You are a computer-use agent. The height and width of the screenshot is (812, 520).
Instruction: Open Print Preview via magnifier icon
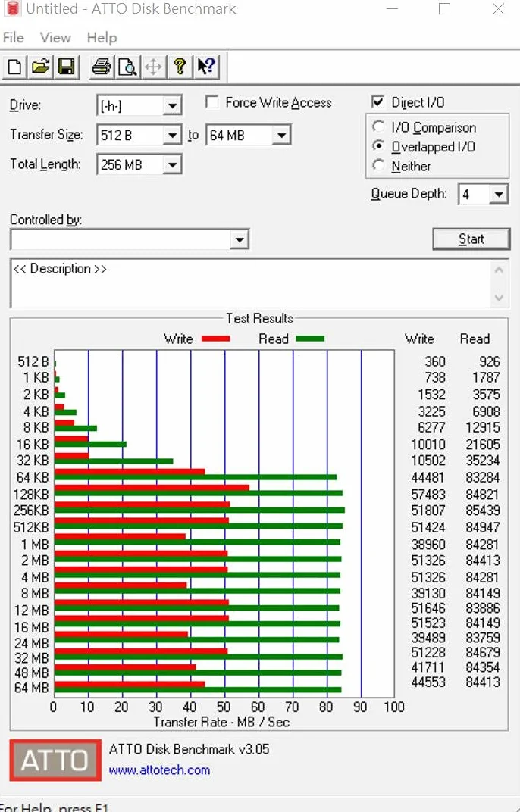(127, 67)
